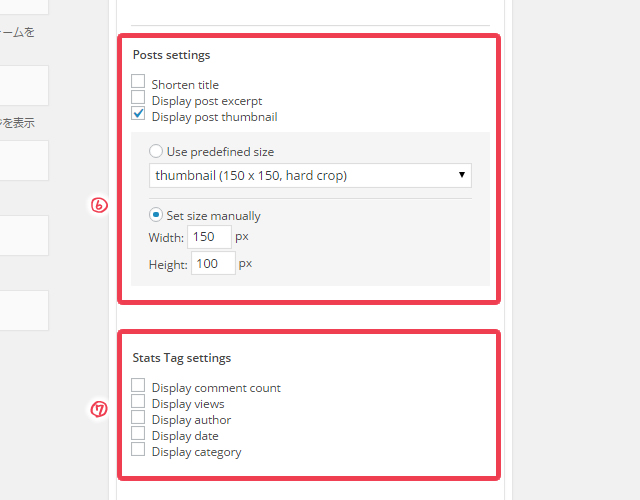Image resolution: width=640 pixels, height=500 pixels.
Task: Click the circled number 6 annotation
Action: (99, 205)
